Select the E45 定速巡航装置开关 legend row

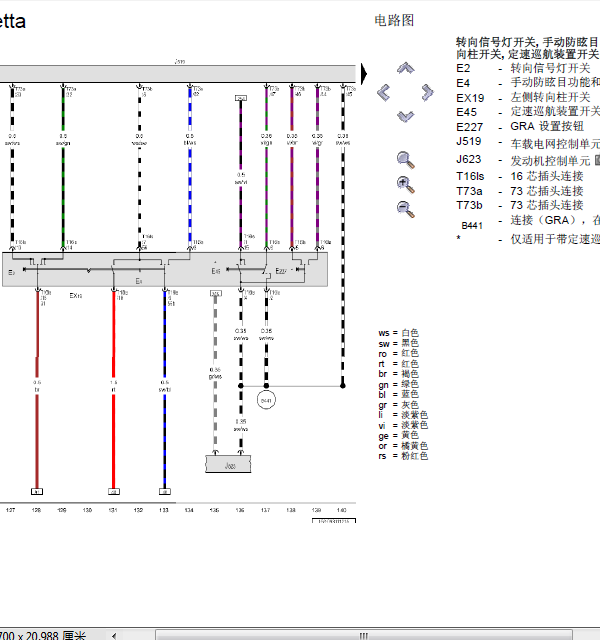click(x=528, y=112)
